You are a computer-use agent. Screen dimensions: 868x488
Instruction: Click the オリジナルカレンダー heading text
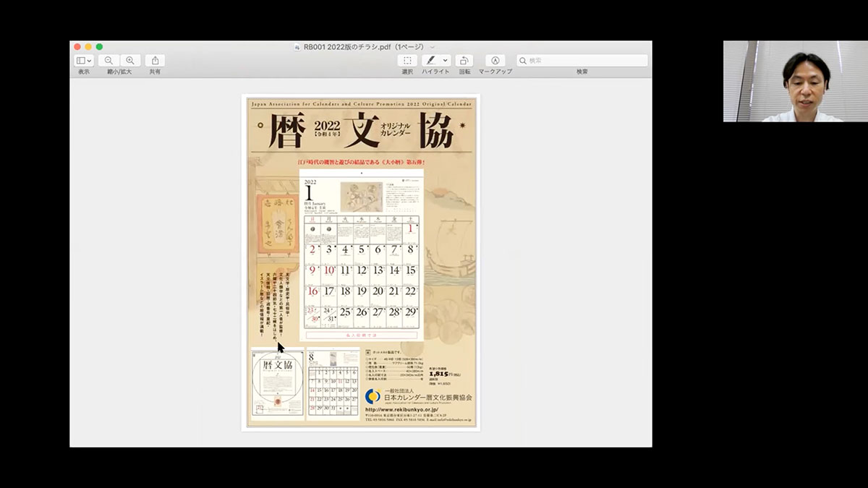[x=394, y=130]
